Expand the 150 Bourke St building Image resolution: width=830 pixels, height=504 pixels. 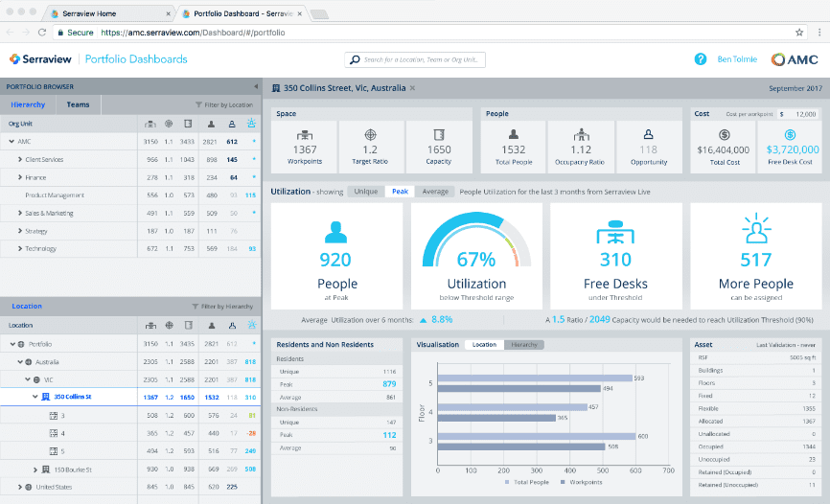[35, 470]
